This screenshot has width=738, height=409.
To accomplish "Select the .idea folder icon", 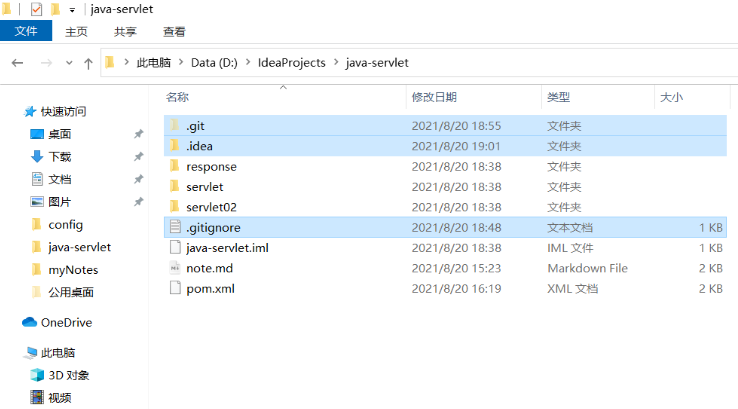I will pyautogui.click(x=175, y=145).
